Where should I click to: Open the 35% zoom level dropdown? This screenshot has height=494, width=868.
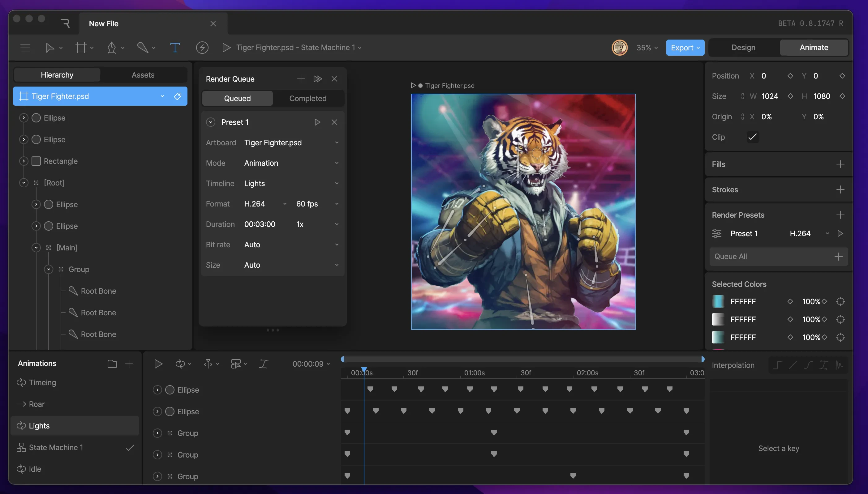(647, 48)
